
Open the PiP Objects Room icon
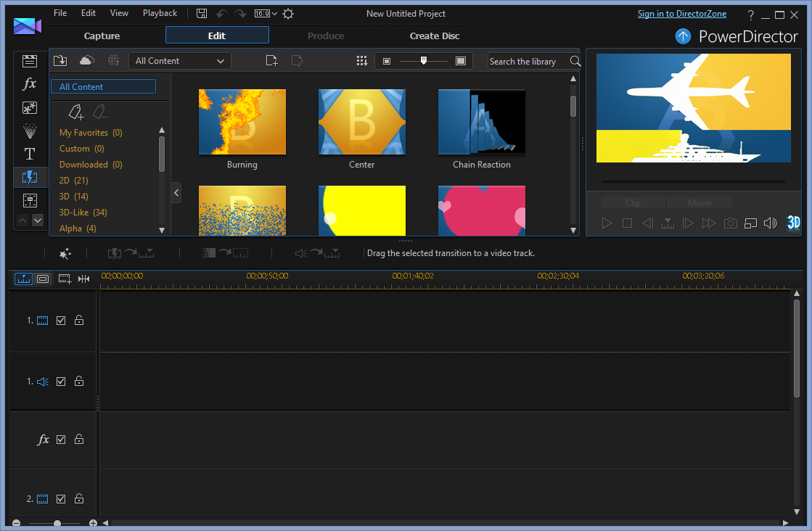(30, 107)
